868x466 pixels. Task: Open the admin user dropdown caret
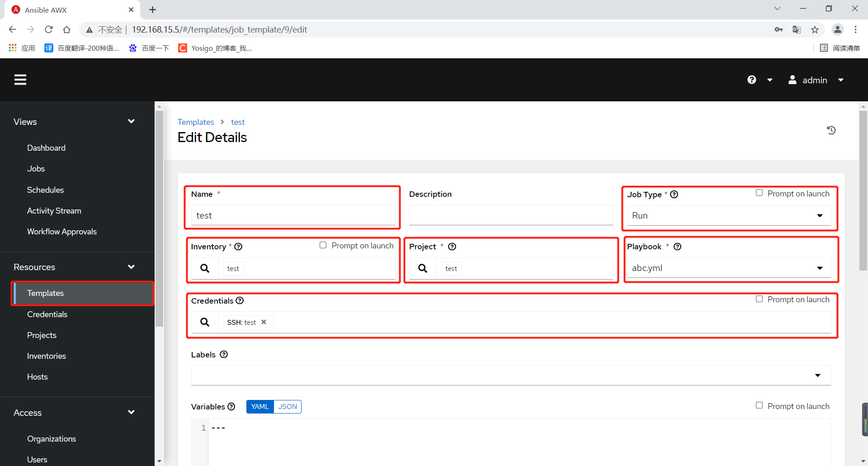point(840,80)
